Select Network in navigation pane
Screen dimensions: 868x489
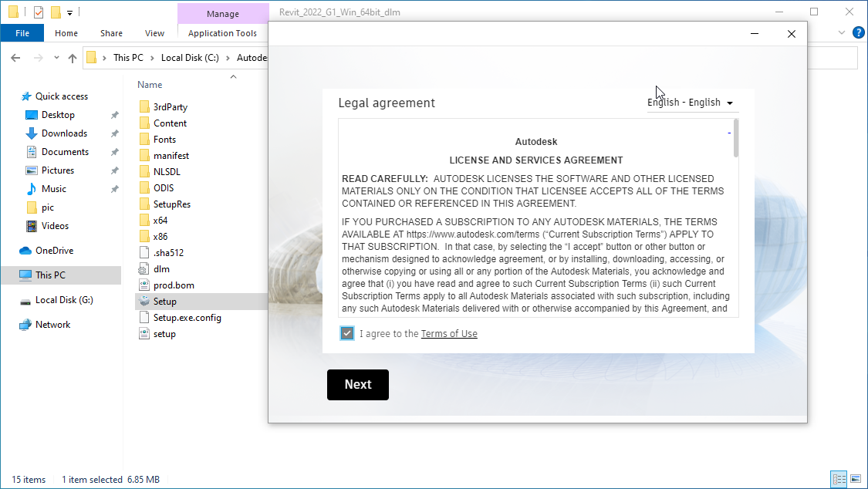tap(52, 325)
